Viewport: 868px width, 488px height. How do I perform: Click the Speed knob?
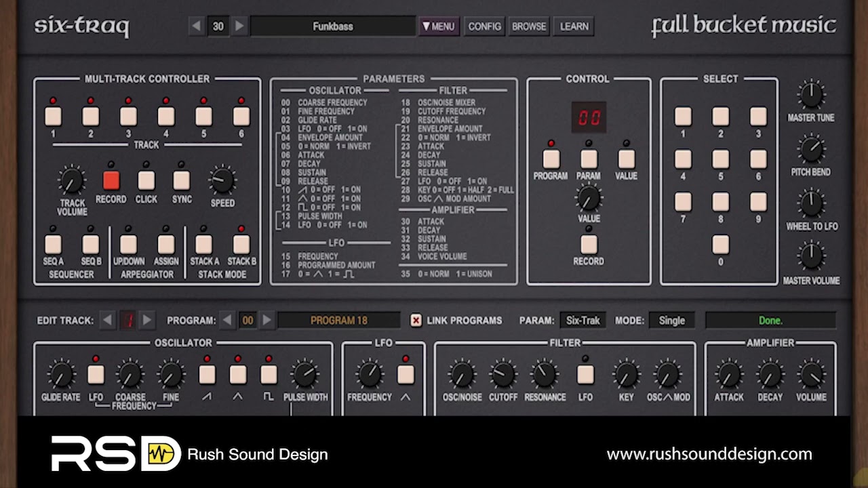pos(222,180)
